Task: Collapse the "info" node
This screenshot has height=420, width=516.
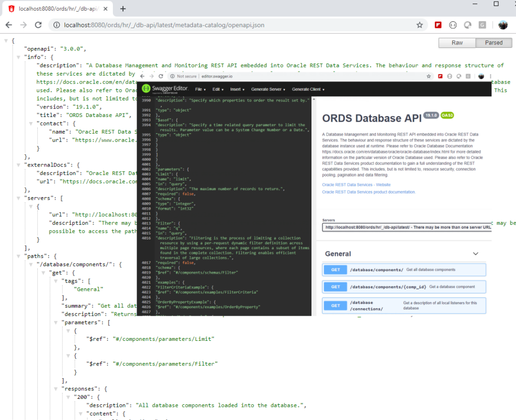Action: pyautogui.click(x=19, y=57)
